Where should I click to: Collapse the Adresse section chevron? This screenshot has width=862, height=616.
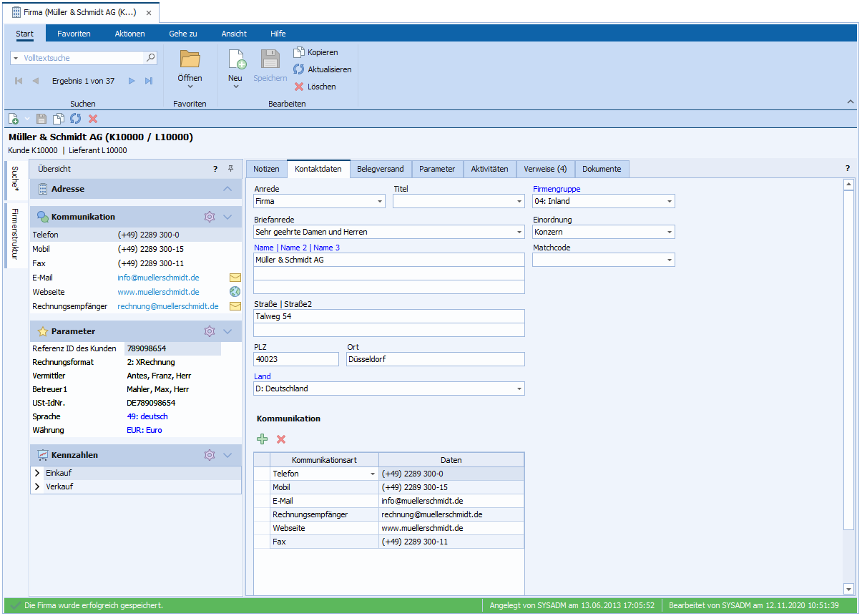pyautogui.click(x=227, y=189)
